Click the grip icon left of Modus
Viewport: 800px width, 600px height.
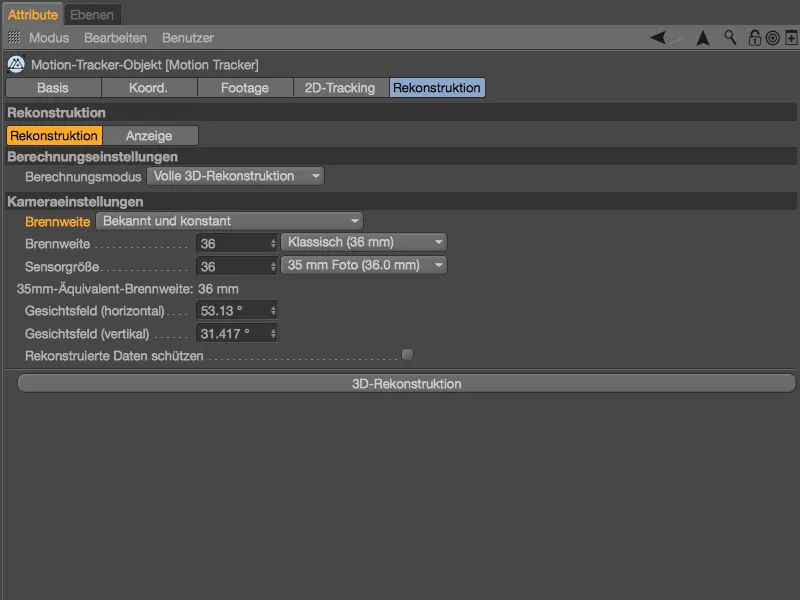click(x=14, y=37)
